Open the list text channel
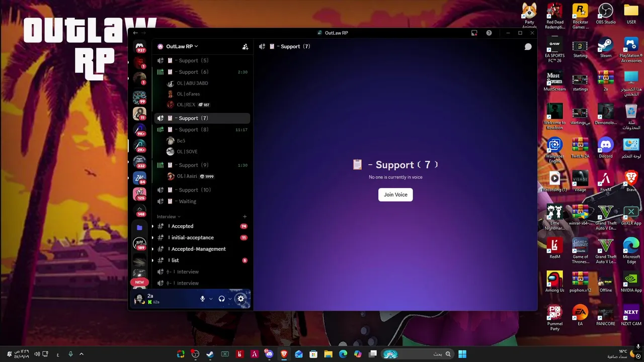 pyautogui.click(x=202, y=260)
